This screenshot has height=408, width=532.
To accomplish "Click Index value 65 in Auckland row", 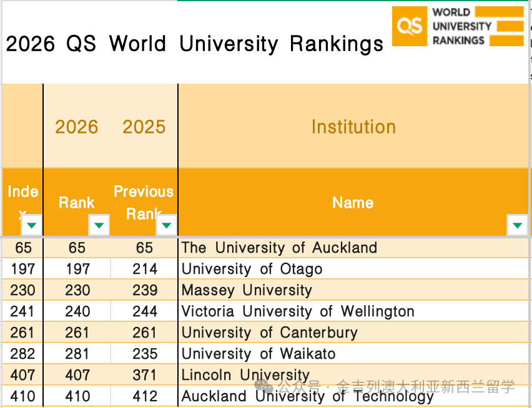I will point(22,248).
